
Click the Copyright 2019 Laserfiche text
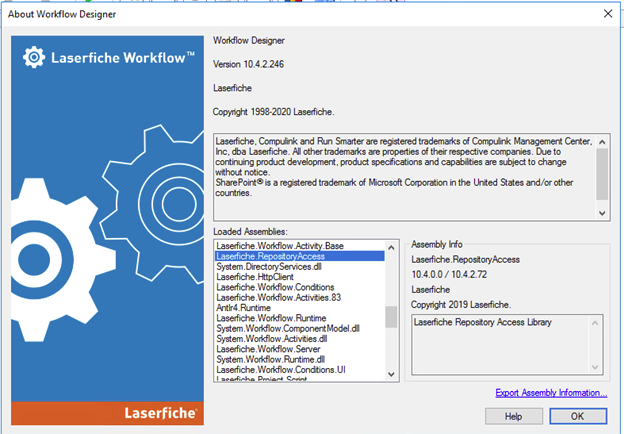461,305
